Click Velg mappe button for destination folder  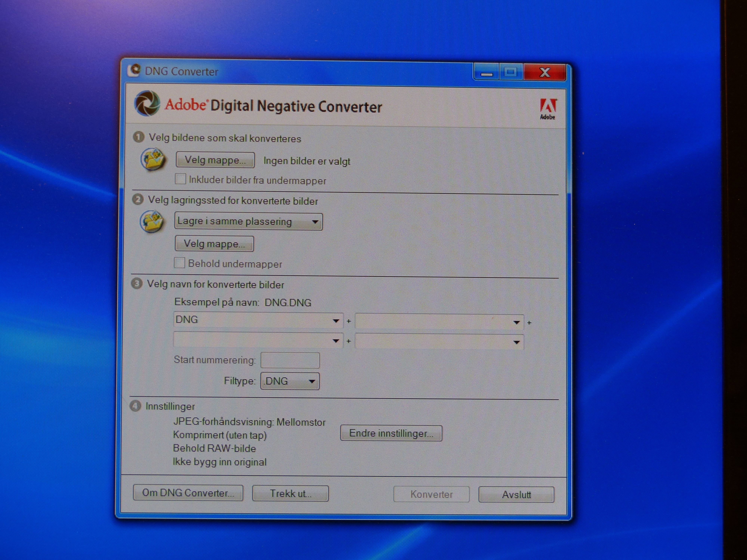[214, 244]
